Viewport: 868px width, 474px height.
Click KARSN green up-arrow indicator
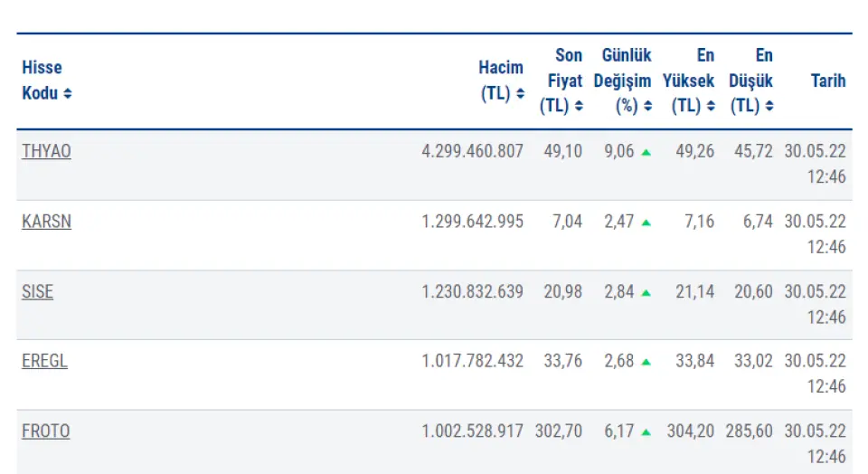click(x=646, y=223)
